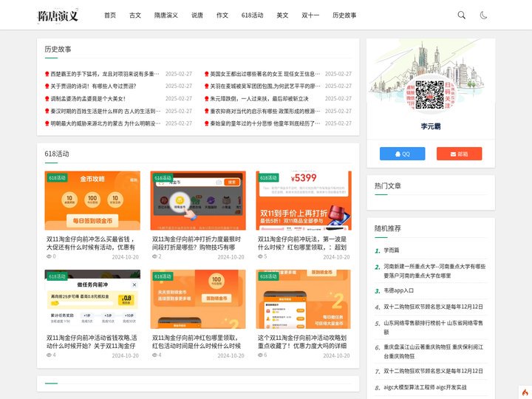Click eye views icon under 红包哪里领取 post
This screenshot has height=399, width=532.
[154, 355]
